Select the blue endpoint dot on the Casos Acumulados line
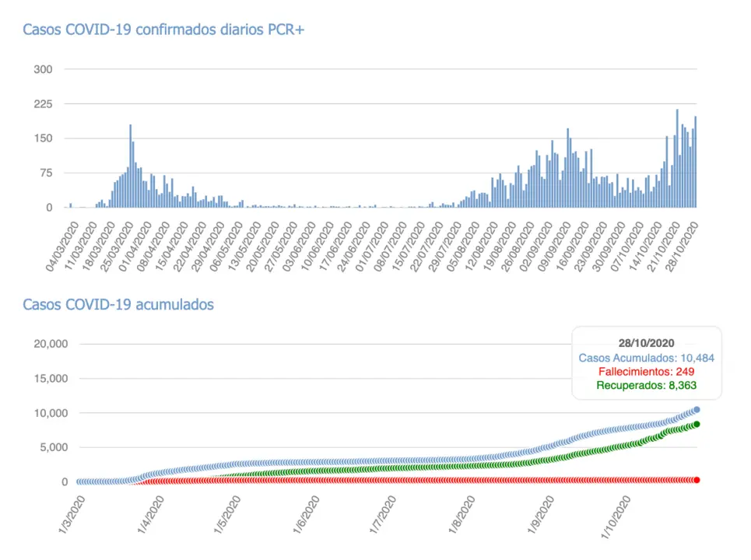This screenshot has height=560, width=751. pyautogui.click(x=697, y=409)
